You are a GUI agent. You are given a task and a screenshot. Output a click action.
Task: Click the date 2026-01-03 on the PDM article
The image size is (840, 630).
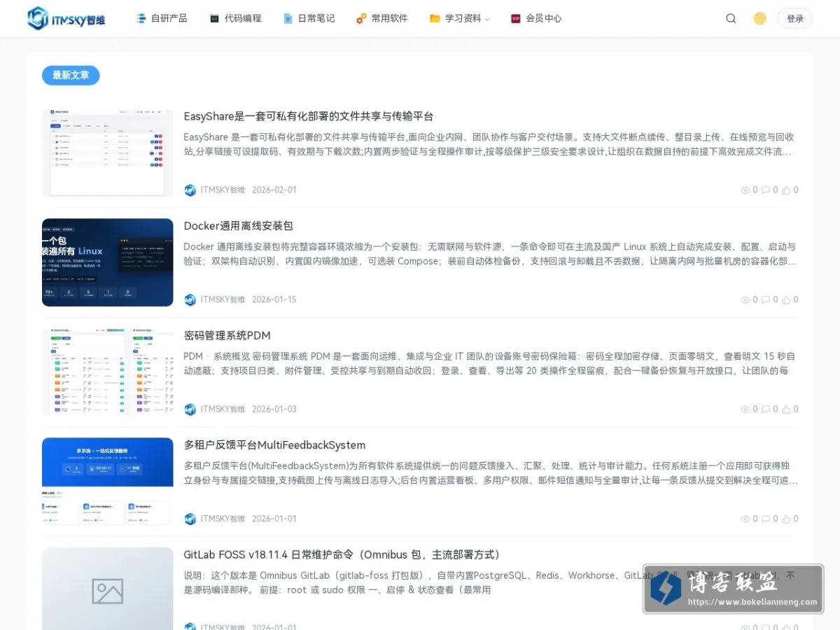(274, 409)
